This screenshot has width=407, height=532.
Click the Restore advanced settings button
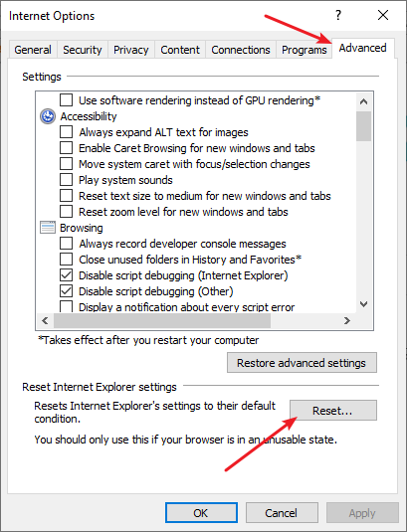click(302, 363)
